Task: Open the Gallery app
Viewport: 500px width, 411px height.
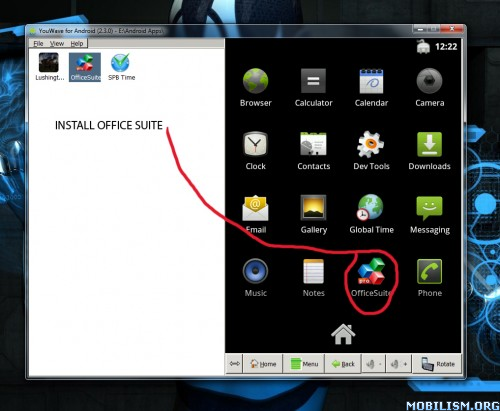Action: point(313,214)
